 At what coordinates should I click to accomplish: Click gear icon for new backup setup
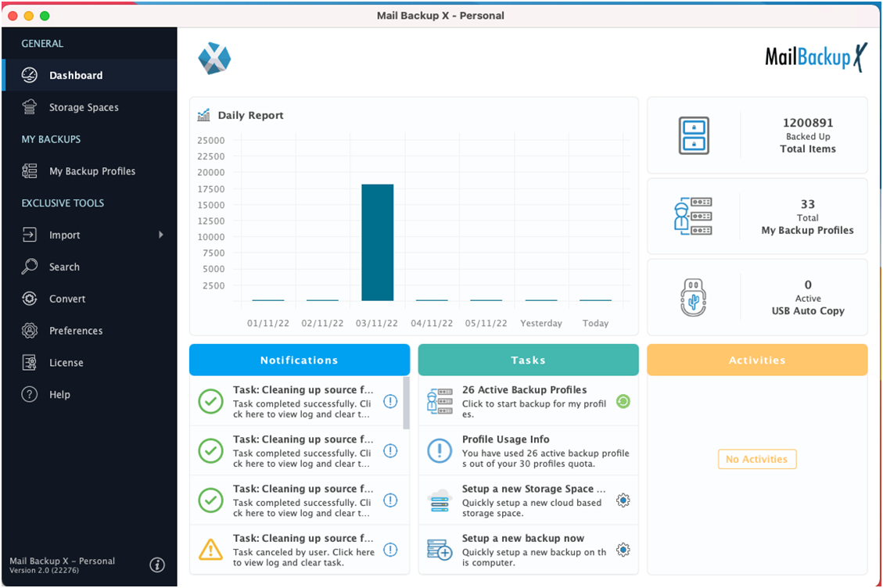point(623,550)
